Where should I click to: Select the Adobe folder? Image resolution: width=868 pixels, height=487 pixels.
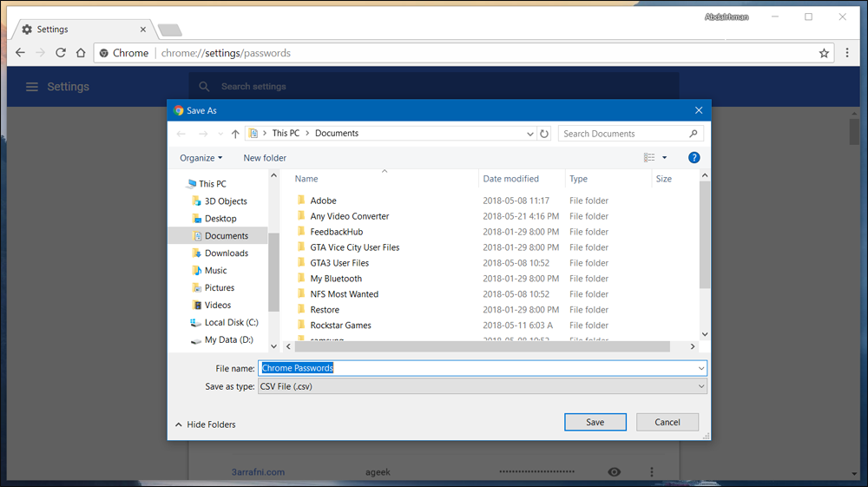click(x=316, y=201)
